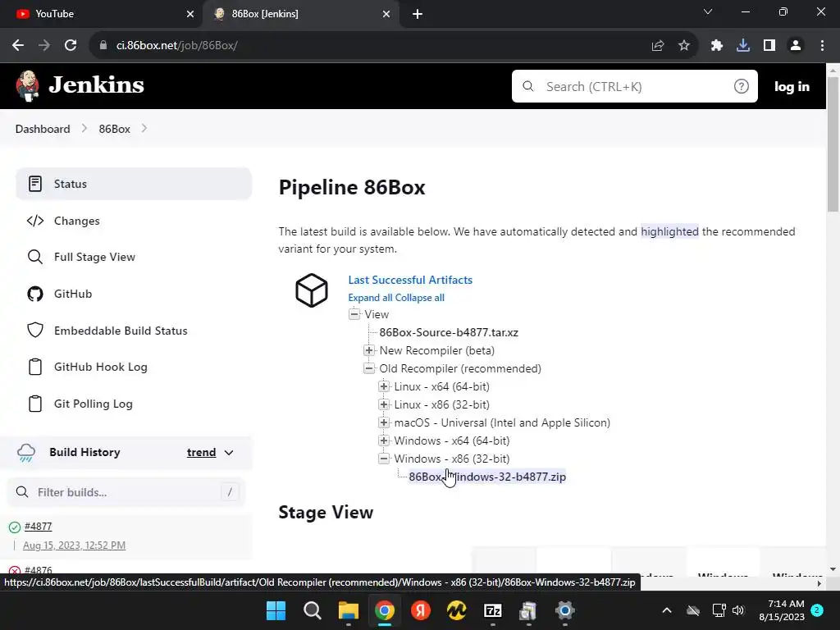The height and width of the screenshot is (630, 840).
Task: Click the search magnifier in Jenkins header
Action: pos(527,86)
